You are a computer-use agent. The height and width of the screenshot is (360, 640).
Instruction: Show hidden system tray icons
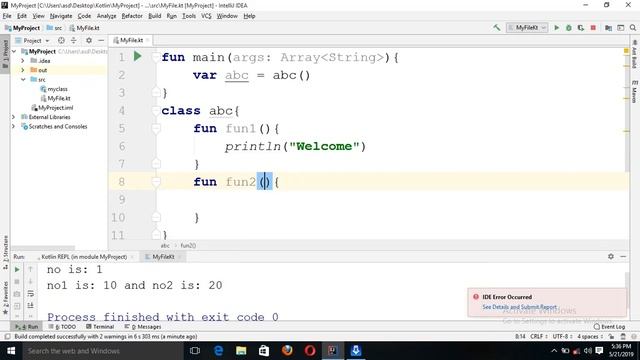(x=553, y=351)
